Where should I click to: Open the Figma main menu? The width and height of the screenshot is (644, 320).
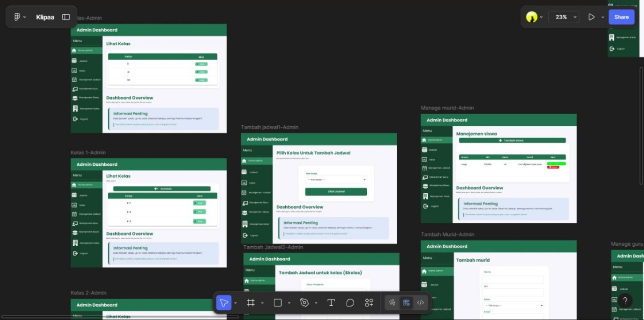(x=19, y=17)
